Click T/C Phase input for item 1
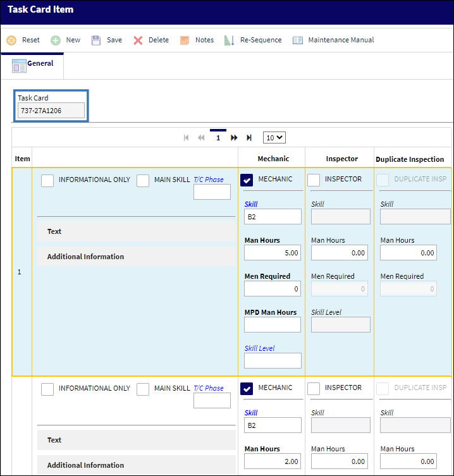 pyautogui.click(x=212, y=192)
